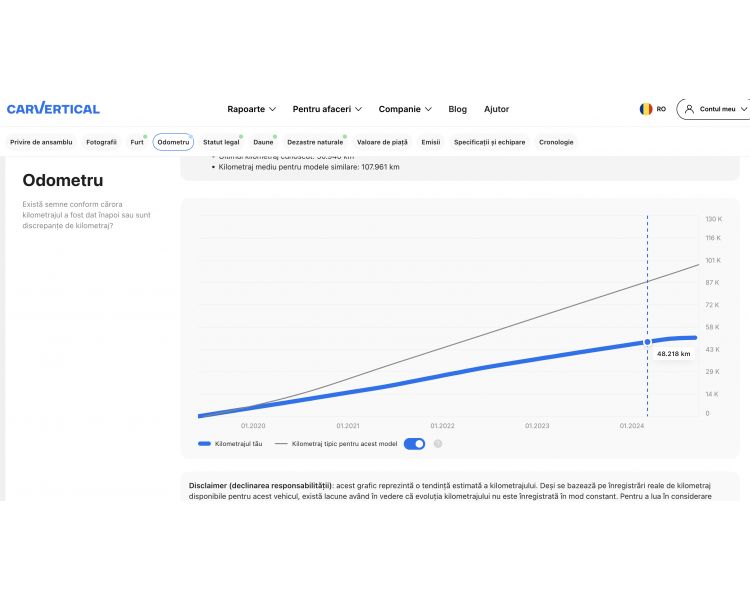
Task: Click the 01.2022 axis label
Action: click(442, 426)
